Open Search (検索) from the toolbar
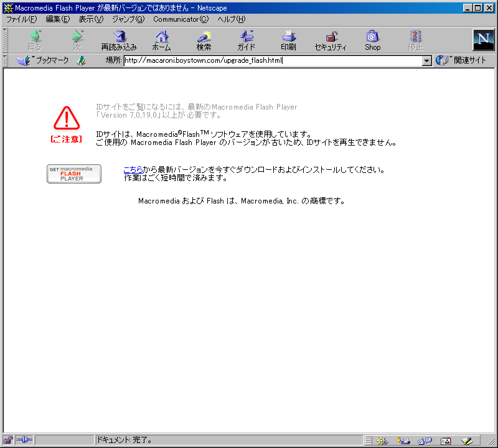The image size is (498, 448). click(204, 40)
